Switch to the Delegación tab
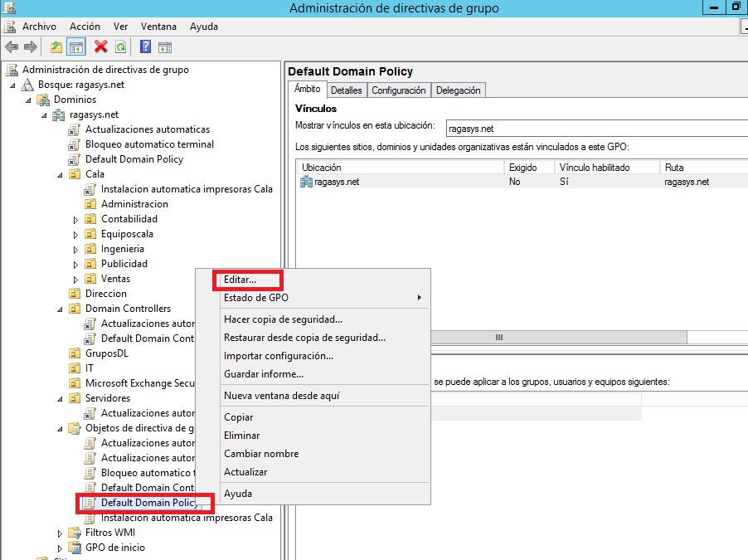Viewport: 748px width, 560px height. [459, 90]
